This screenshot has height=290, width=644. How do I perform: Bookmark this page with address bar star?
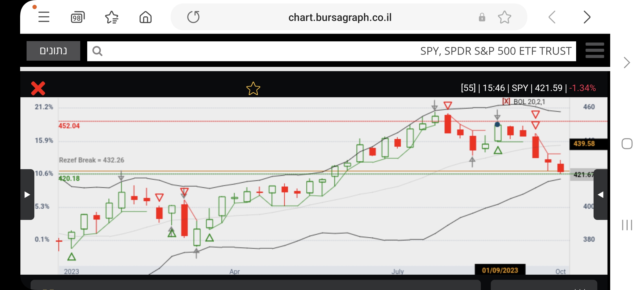[504, 17]
